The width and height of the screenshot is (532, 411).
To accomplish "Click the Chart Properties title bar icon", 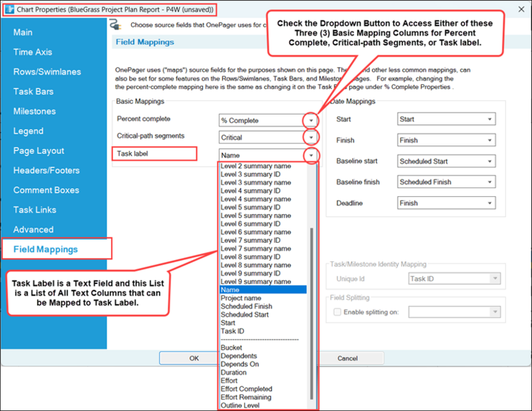I will pos(10,9).
